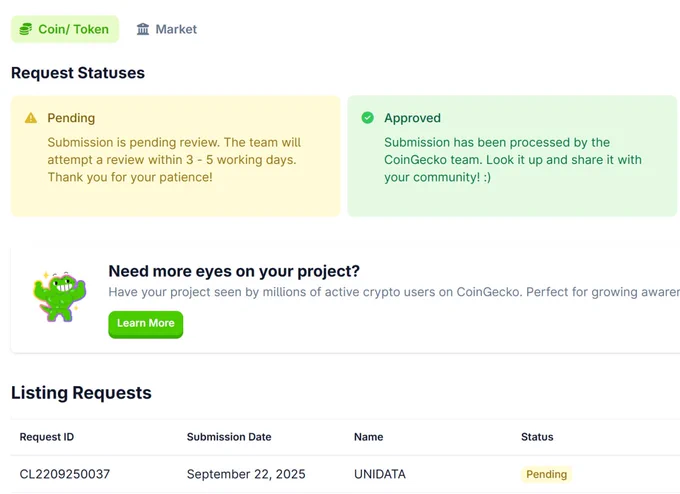680x494 pixels.
Task: Switch to the Market tab
Action: (167, 29)
